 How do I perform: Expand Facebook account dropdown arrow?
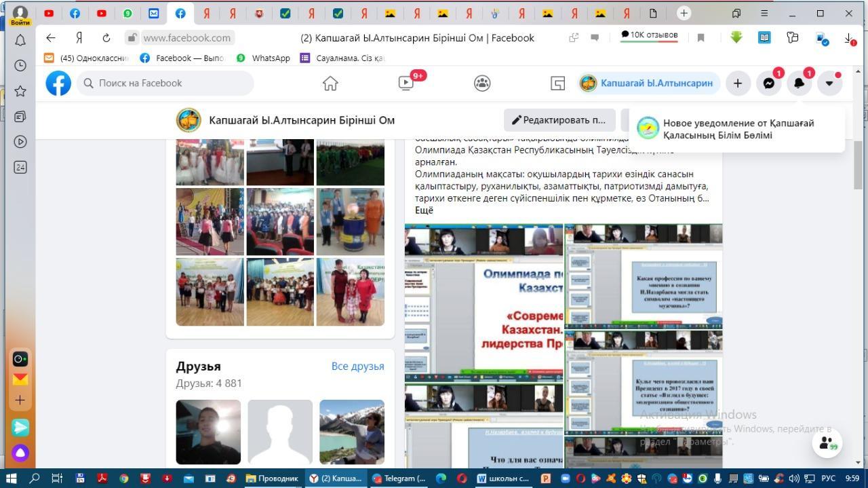coord(829,83)
